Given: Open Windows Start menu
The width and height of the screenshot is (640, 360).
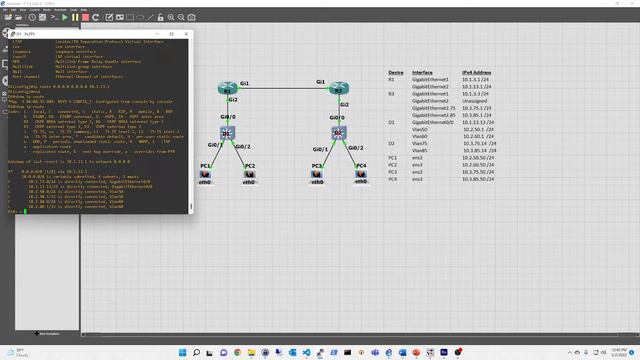Looking at the screenshot, I should click(x=182, y=352).
